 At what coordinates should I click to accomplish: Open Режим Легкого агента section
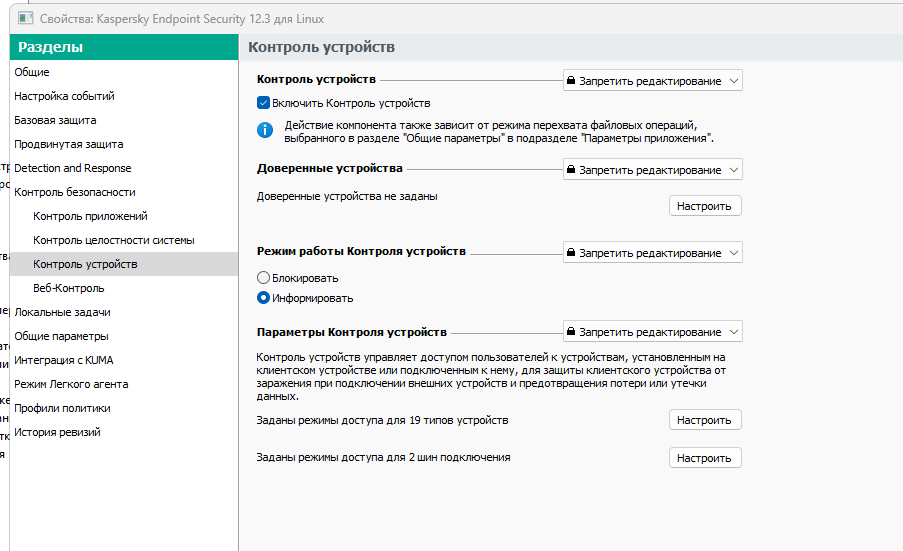click(124, 384)
